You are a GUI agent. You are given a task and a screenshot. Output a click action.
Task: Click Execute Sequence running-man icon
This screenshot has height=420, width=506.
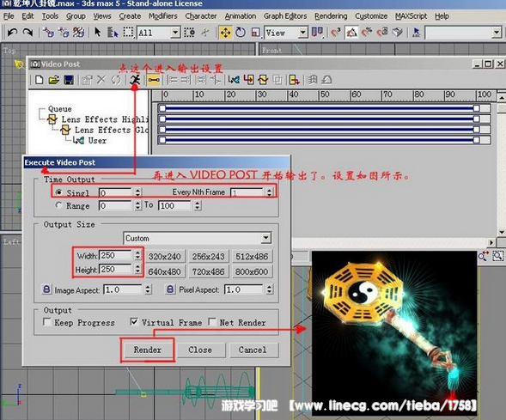click(x=135, y=80)
